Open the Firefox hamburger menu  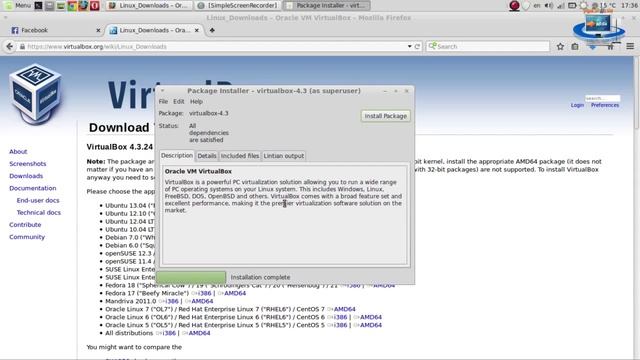(630, 47)
